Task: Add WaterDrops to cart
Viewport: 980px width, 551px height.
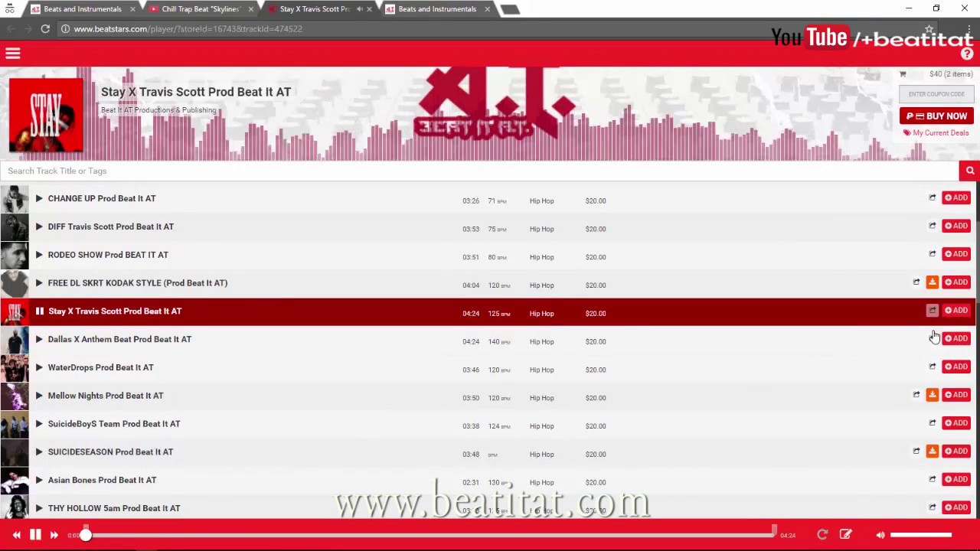Action: (955, 367)
